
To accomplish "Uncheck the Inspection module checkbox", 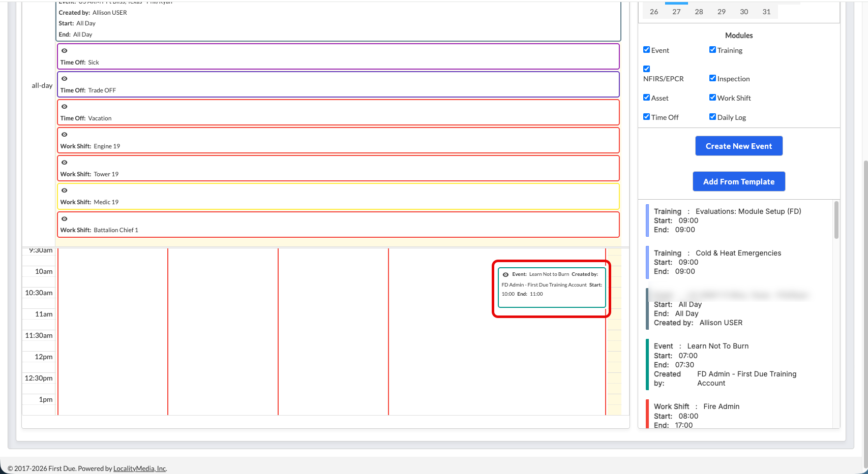I will pos(712,78).
